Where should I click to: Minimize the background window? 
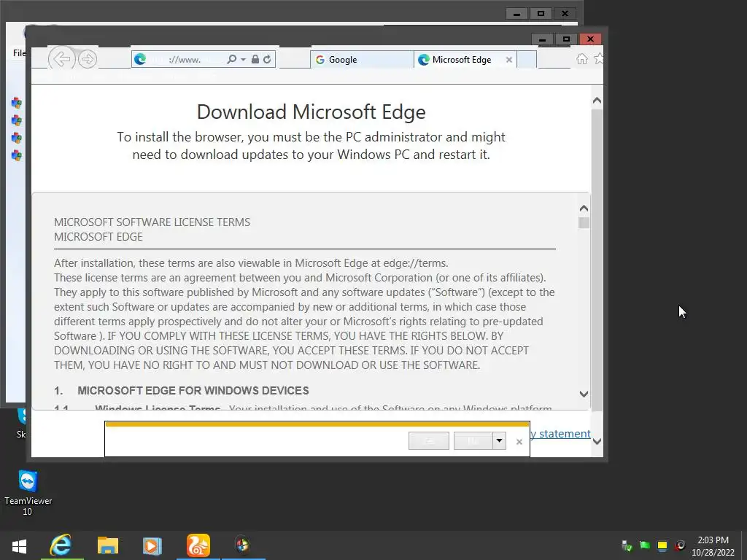(516, 14)
